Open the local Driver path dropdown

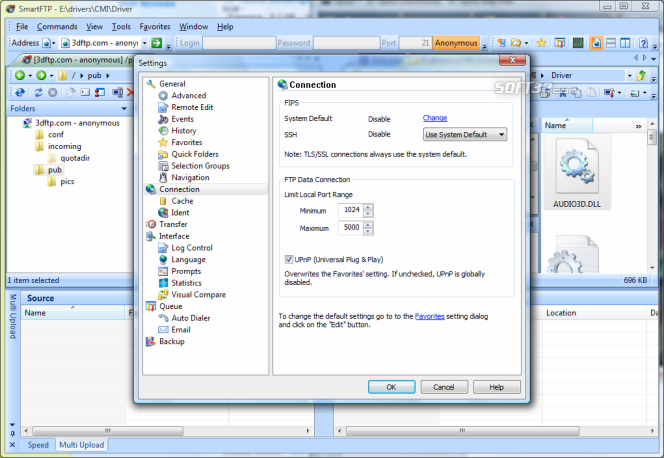[x=630, y=75]
